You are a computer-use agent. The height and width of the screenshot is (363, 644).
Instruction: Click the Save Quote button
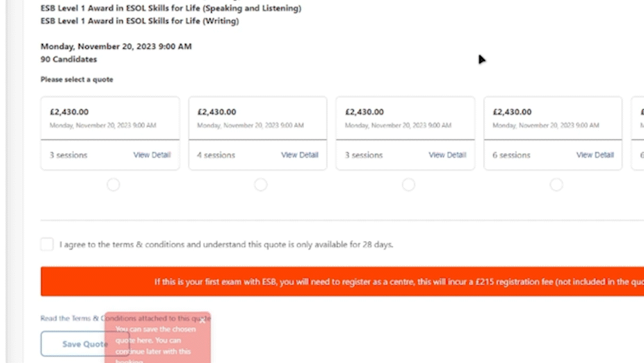click(73, 344)
